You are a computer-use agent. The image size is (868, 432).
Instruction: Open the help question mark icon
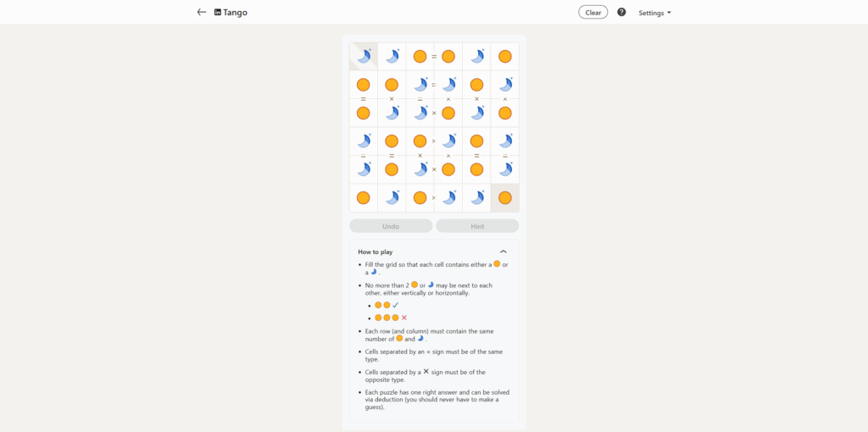621,13
